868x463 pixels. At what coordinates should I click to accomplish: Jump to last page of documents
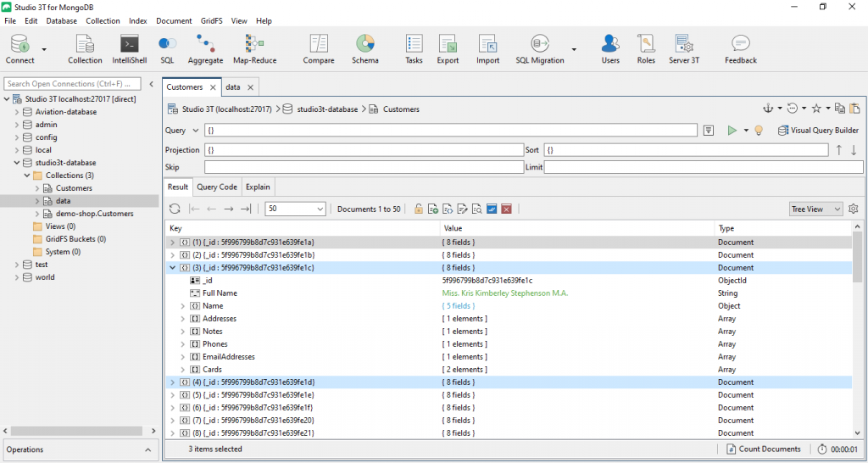[x=246, y=209]
